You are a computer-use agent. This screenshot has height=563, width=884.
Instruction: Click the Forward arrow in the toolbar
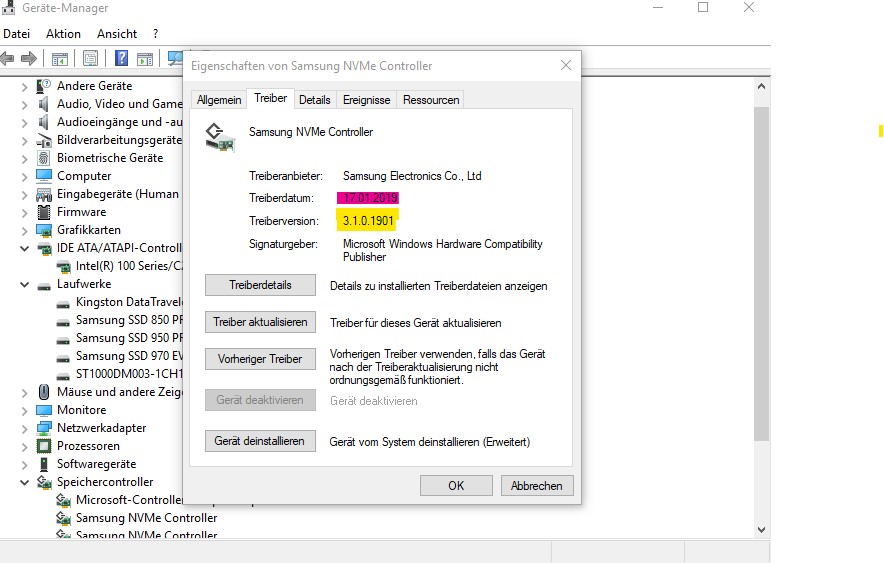point(28,58)
